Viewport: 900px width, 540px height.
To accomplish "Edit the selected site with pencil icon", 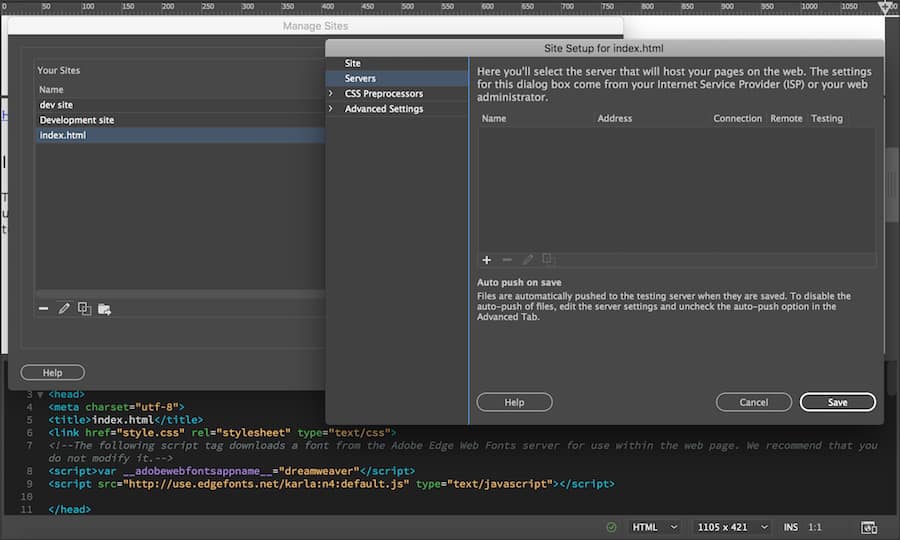I will click(x=64, y=309).
